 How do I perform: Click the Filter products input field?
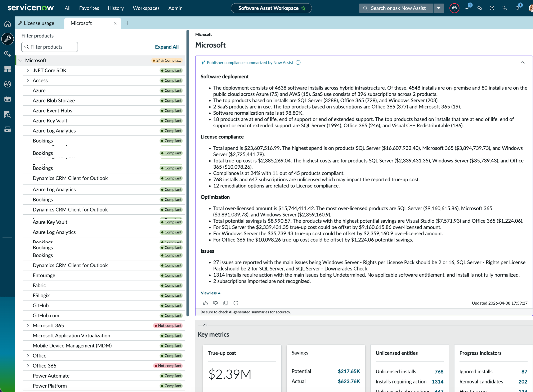click(x=50, y=47)
